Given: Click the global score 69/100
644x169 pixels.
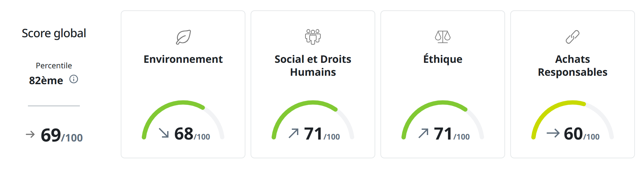Looking at the screenshot, I should [x=62, y=136].
